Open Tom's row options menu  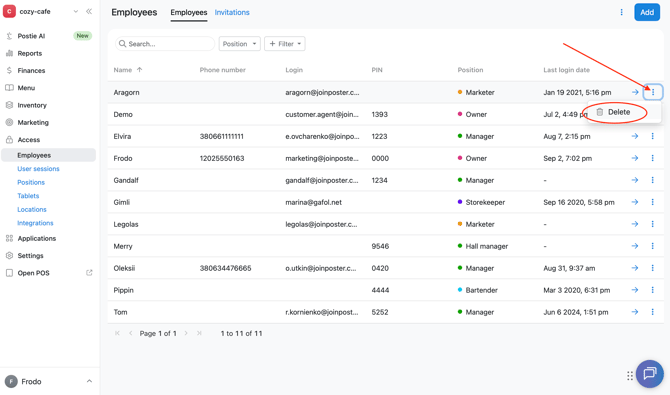[x=652, y=312]
